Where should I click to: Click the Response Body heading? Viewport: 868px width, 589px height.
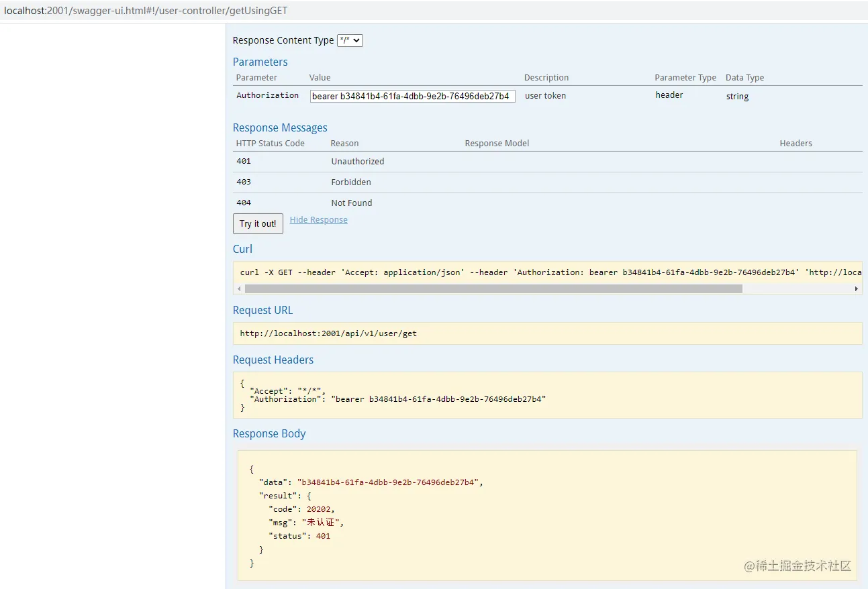tap(269, 433)
